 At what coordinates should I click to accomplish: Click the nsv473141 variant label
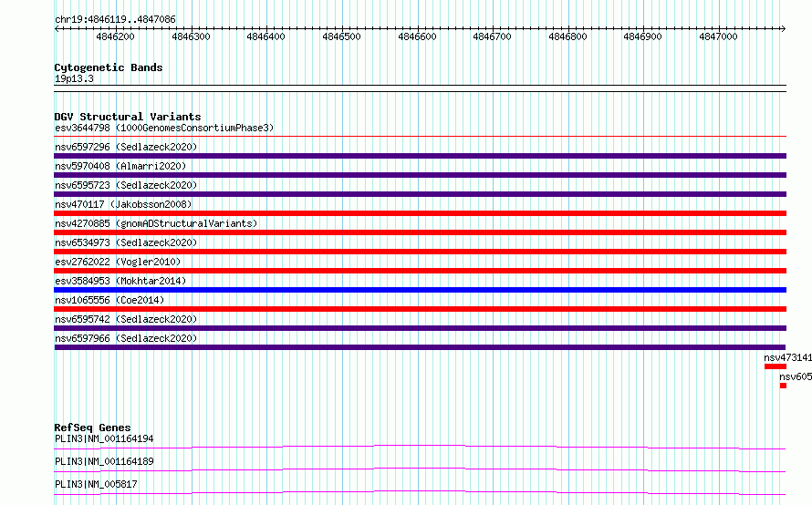pyautogui.click(x=787, y=357)
